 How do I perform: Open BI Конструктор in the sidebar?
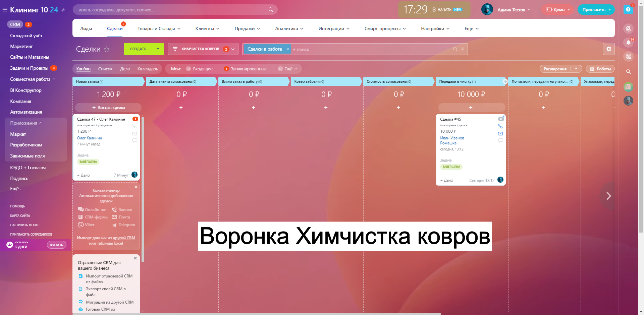coord(26,90)
